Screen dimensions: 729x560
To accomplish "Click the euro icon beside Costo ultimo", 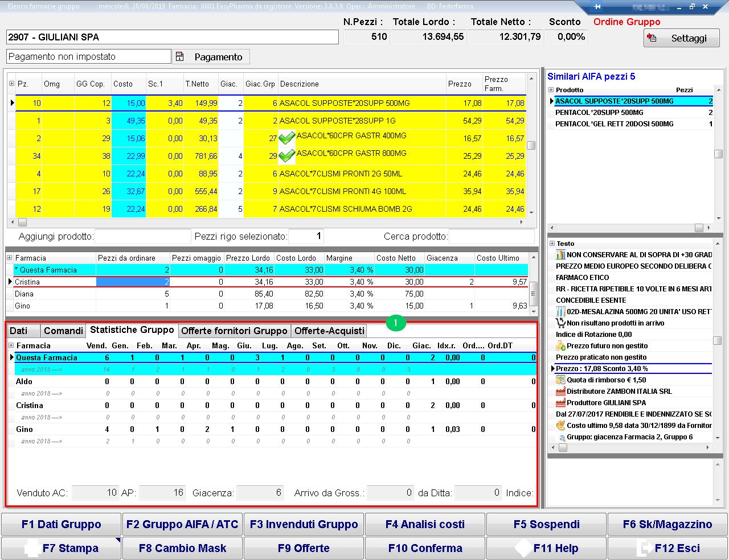I will coord(560,425).
